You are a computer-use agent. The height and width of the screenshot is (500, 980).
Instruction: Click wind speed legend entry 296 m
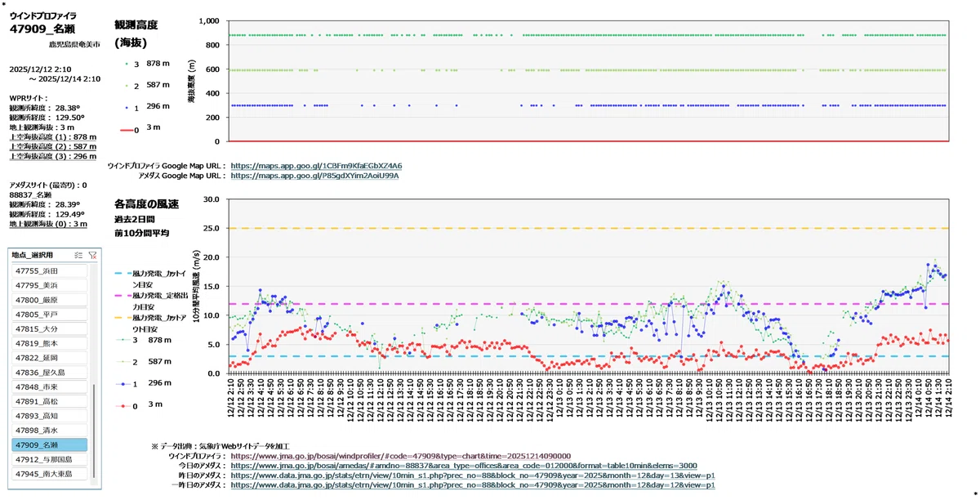pyautogui.click(x=144, y=383)
